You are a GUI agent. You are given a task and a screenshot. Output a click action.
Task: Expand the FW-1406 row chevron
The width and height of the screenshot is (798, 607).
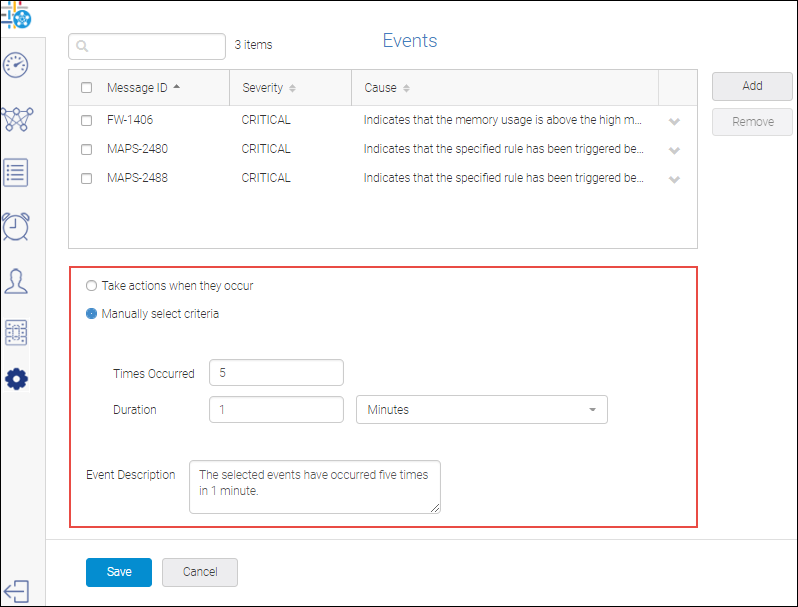(x=674, y=121)
